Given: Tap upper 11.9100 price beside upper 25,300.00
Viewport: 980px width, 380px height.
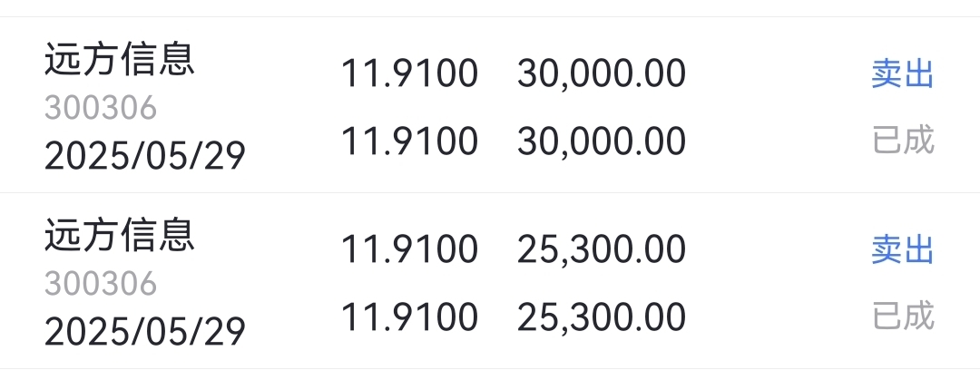Looking at the screenshot, I should point(409,249).
